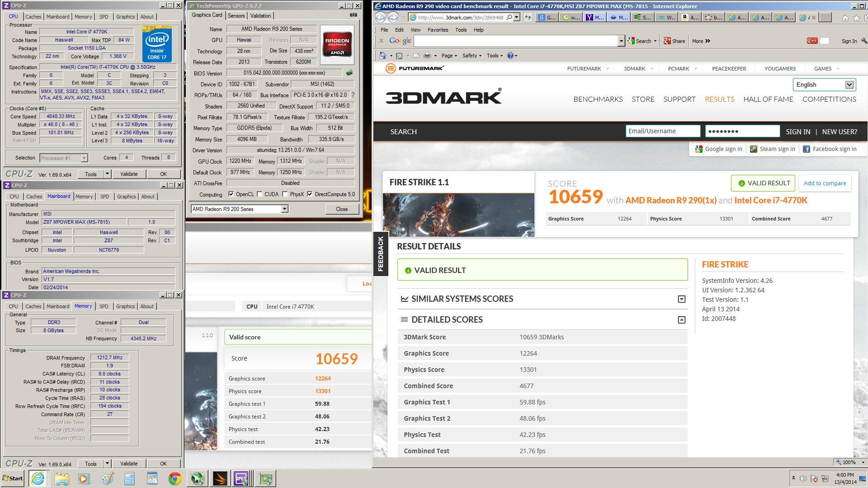868x488 pixels.
Task: Click the home icon in IE command bar
Action: 382,56
